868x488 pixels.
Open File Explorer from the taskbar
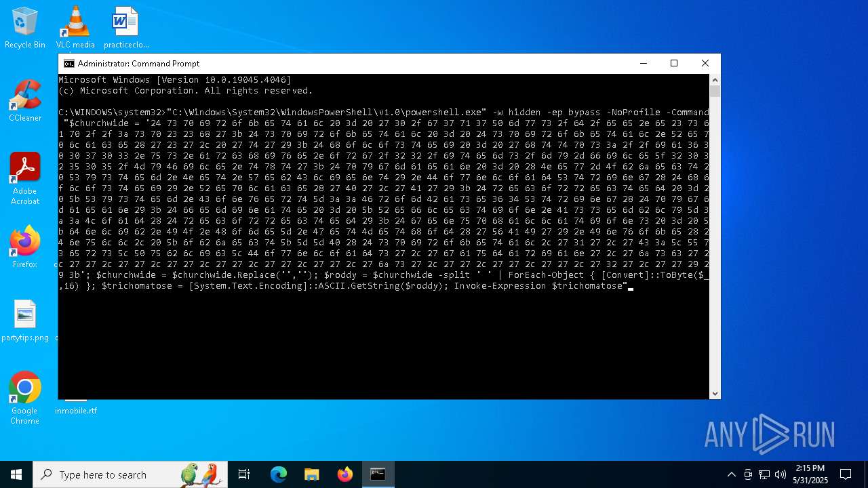pos(311,474)
